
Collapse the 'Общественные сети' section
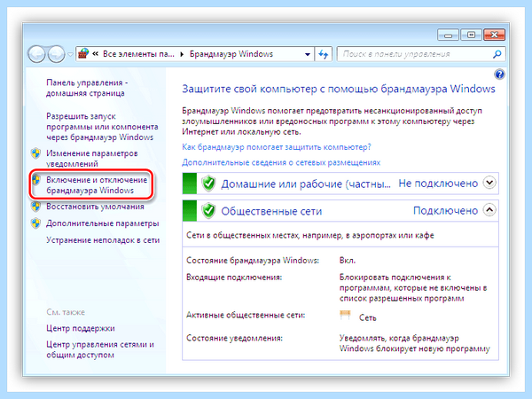point(489,210)
